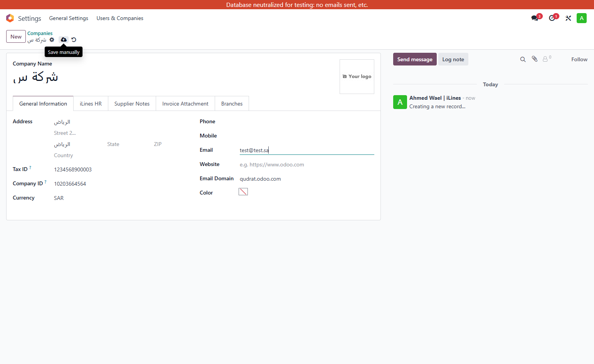Follow this company record
The width and height of the screenshot is (594, 364).
(x=579, y=59)
